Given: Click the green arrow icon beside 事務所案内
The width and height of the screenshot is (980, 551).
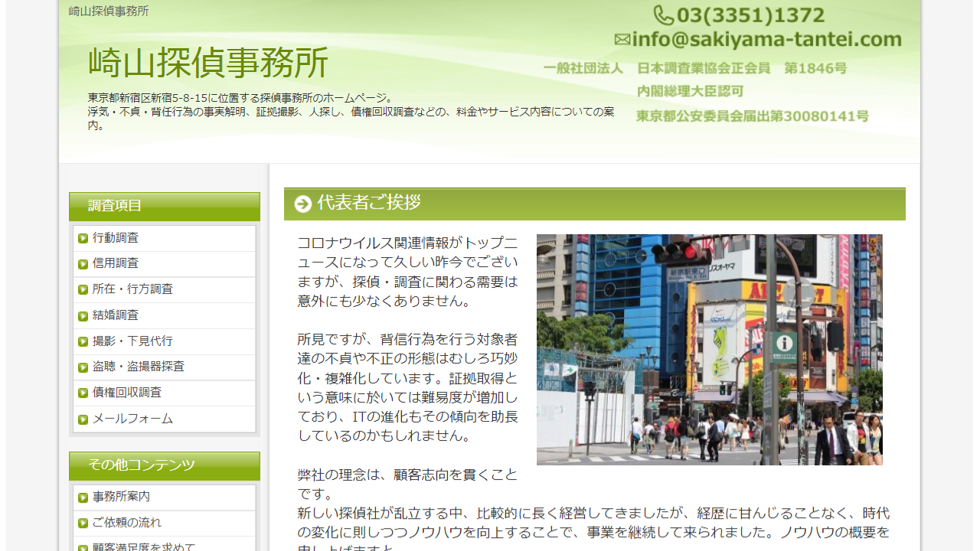Looking at the screenshot, I should pyautogui.click(x=83, y=497).
